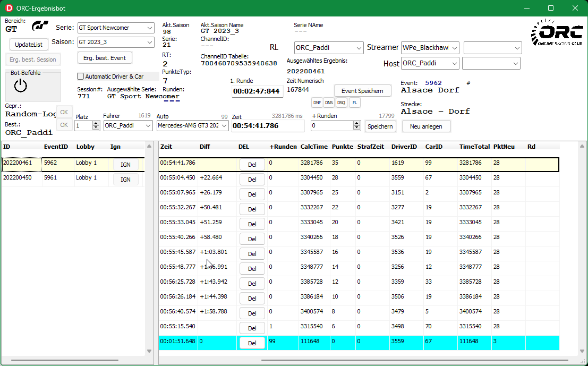This screenshot has width=588, height=366.
Task: Open the Serie dropdown GT Sport Newcomer
Action: (x=115, y=28)
